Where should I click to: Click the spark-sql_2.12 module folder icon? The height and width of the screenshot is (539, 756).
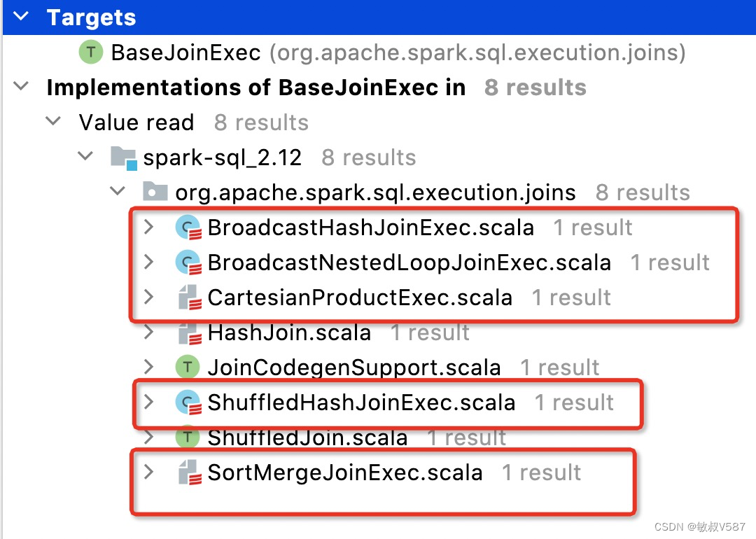122,157
